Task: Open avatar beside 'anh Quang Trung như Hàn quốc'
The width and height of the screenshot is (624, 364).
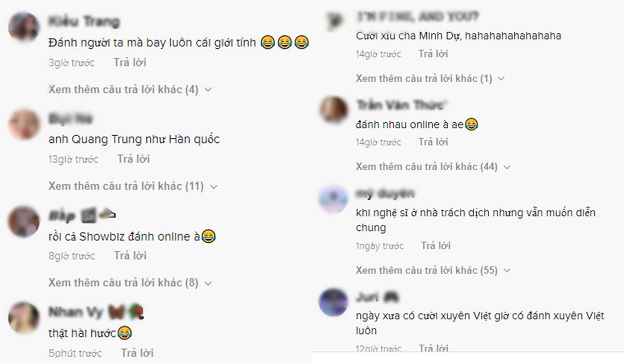Action: pyautogui.click(x=24, y=124)
